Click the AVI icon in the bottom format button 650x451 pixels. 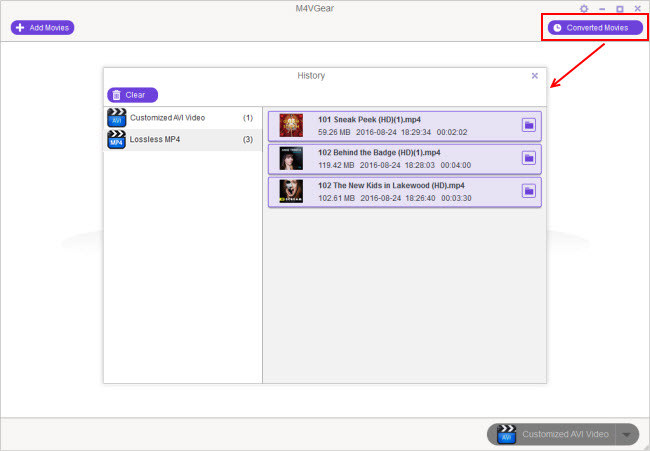click(x=506, y=434)
